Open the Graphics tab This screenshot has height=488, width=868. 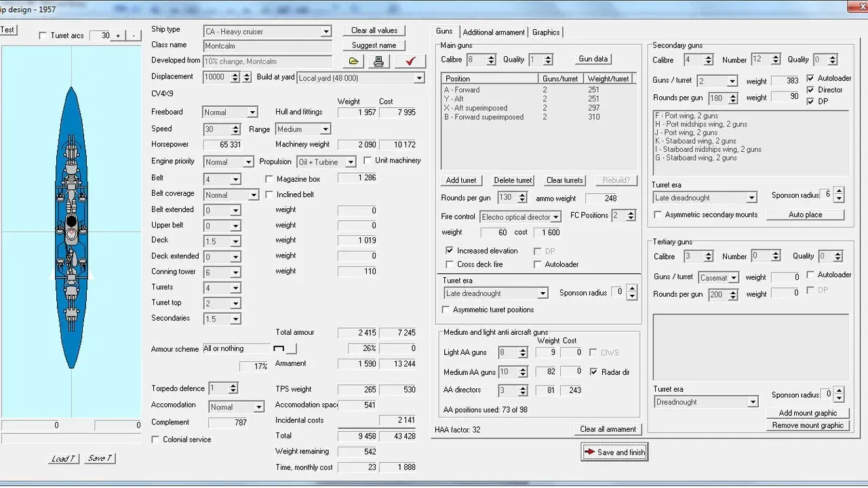coord(546,32)
